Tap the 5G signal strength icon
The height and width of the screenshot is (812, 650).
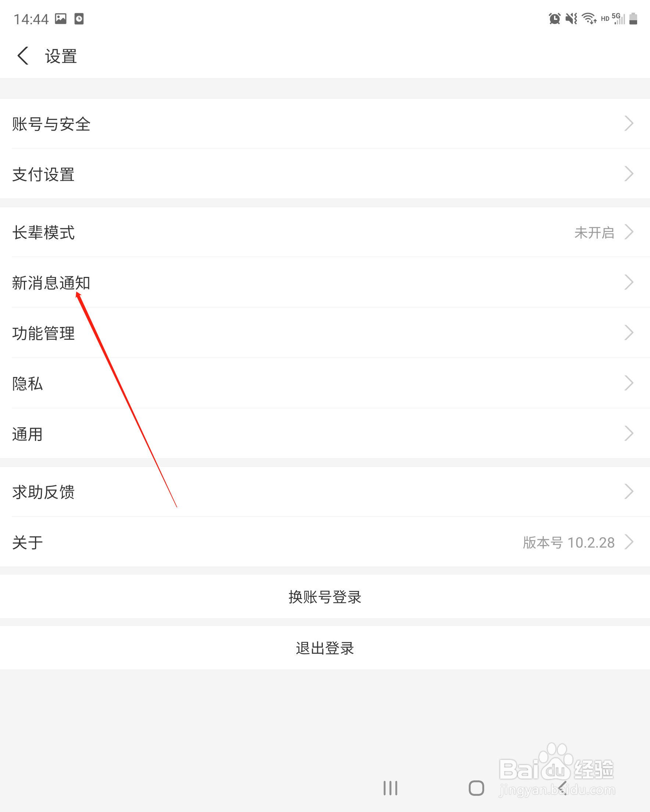coord(618,18)
